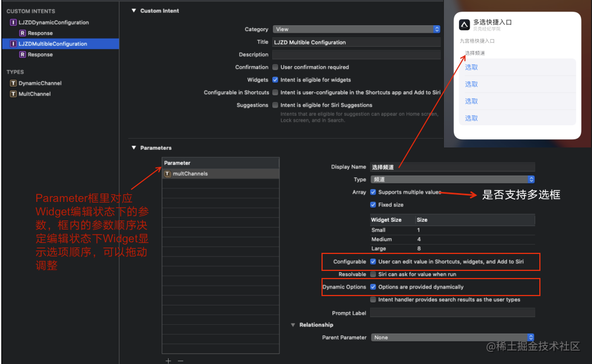592x364 pixels.
Task: Click the Small size value 1
Action: coord(418,230)
